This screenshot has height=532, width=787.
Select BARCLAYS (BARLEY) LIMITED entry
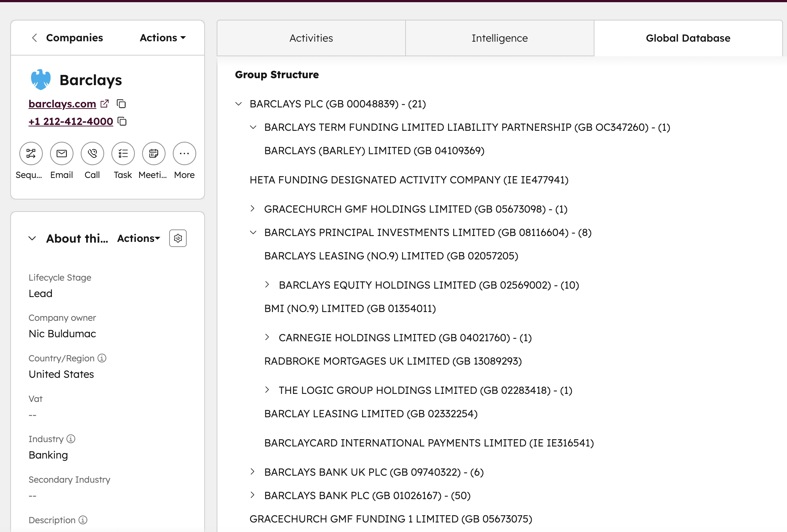pos(375,151)
